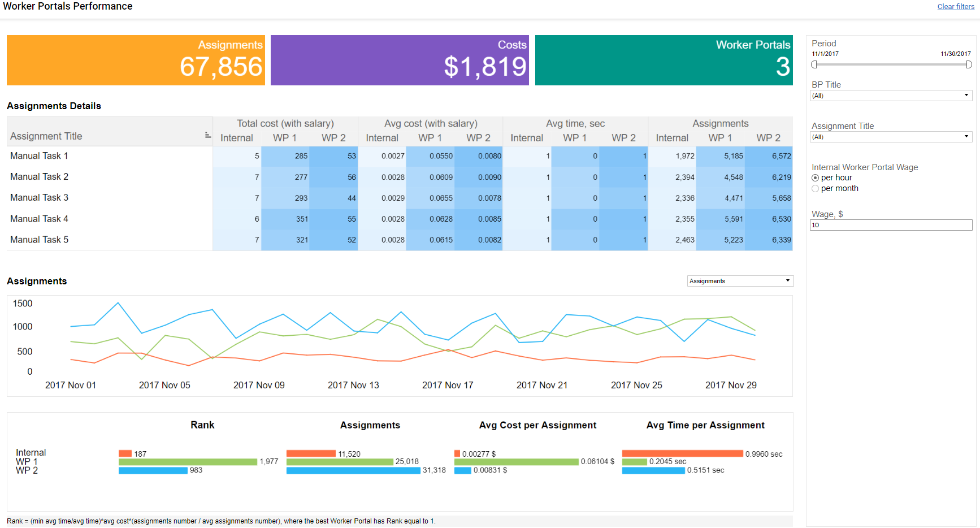
Task: Click the right handle of Period slider
Action: coord(969,64)
